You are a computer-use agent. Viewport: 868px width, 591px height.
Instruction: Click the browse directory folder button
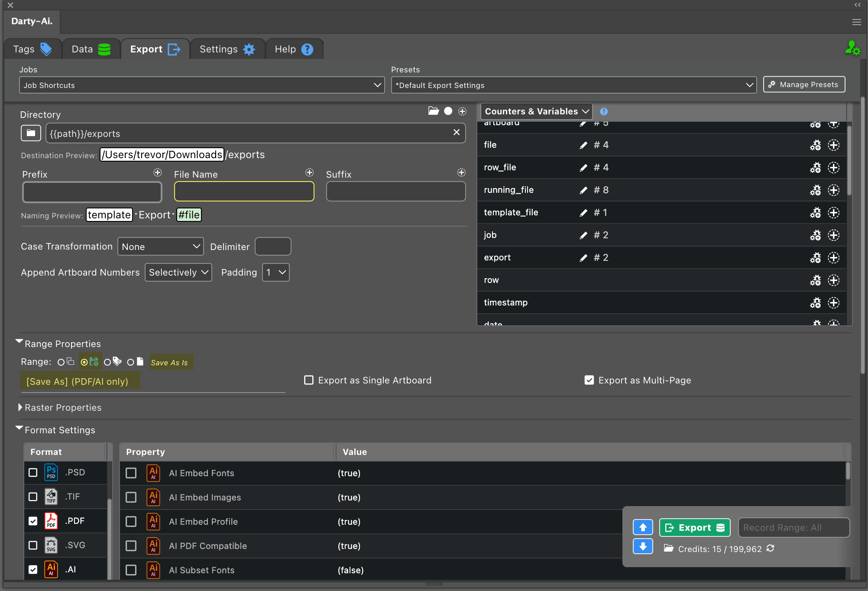pos(31,133)
